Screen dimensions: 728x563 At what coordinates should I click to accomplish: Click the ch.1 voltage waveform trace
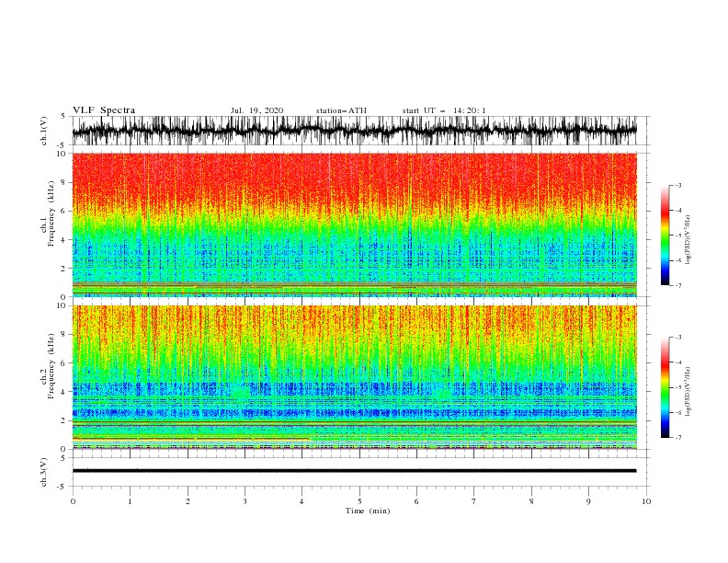click(x=354, y=131)
